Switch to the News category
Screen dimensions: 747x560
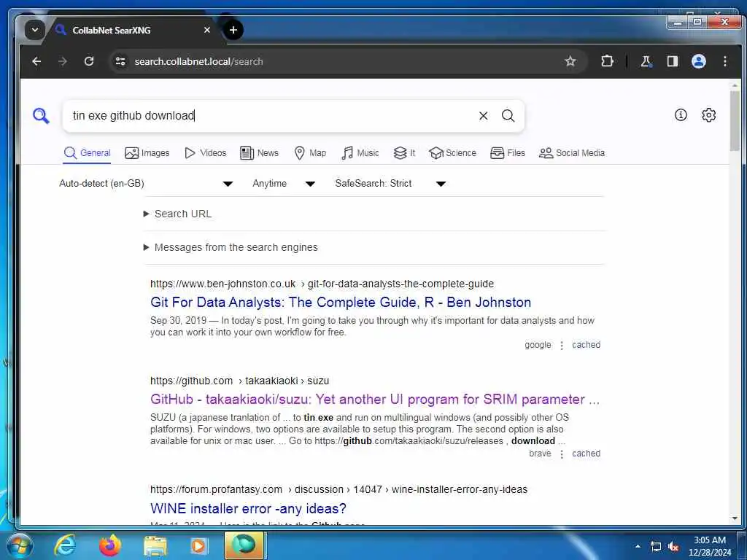(x=259, y=153)
